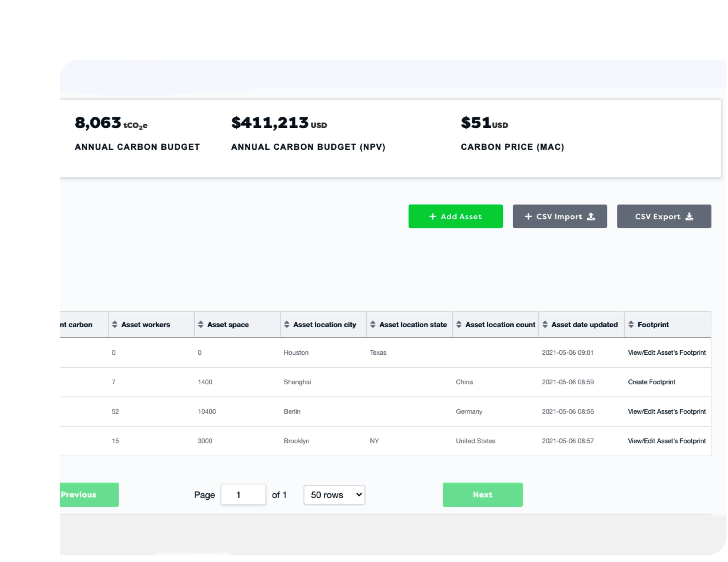Viewport: 728px width, 562px height.
Task: Click sort arrows for Asset date updated
Action: pos(545,325)
